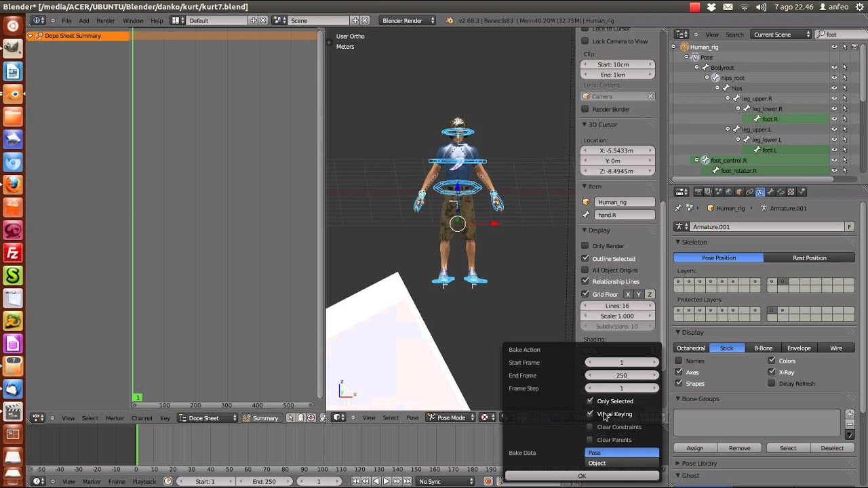Open the No Sync playback dropdown
Screen dimensions: 868x488
[x=446, y=481]
